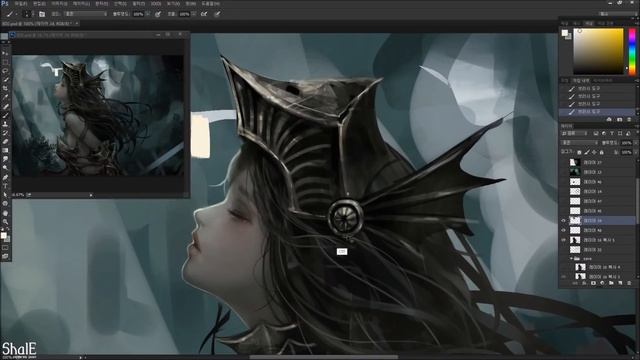This screenshot has width=640, height=360.
Task: Set foreground color swatch in Color panel
Action: [x=564, y=33]
